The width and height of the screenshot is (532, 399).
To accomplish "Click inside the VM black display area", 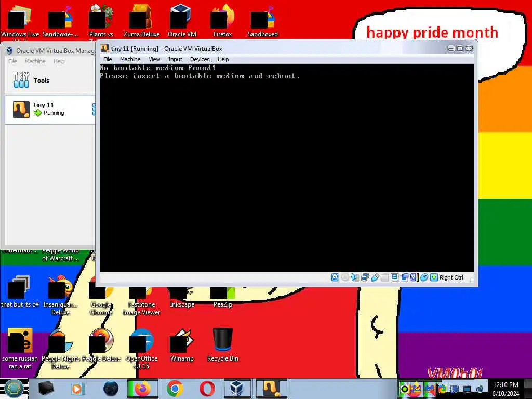I will [x=286, y=168].
